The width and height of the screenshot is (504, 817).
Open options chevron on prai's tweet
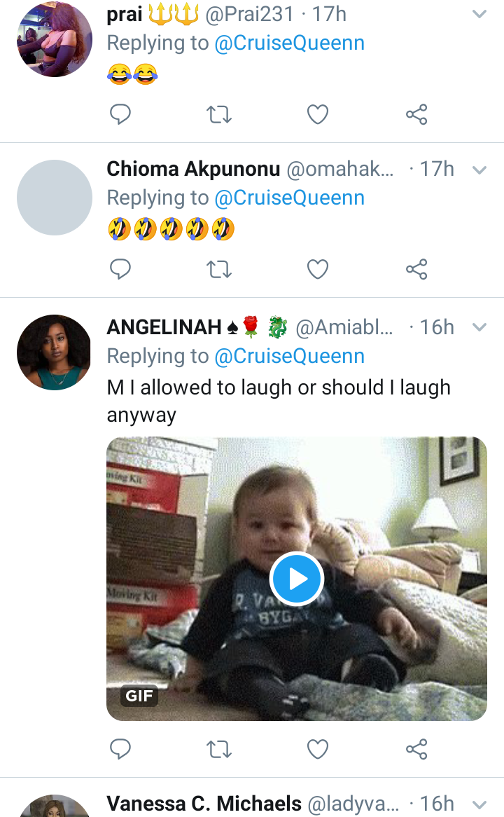coord(479,14)
